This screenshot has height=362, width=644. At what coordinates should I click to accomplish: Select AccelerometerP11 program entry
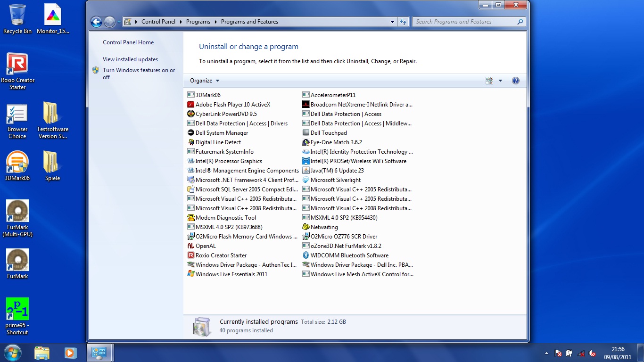tap(329, 95)
